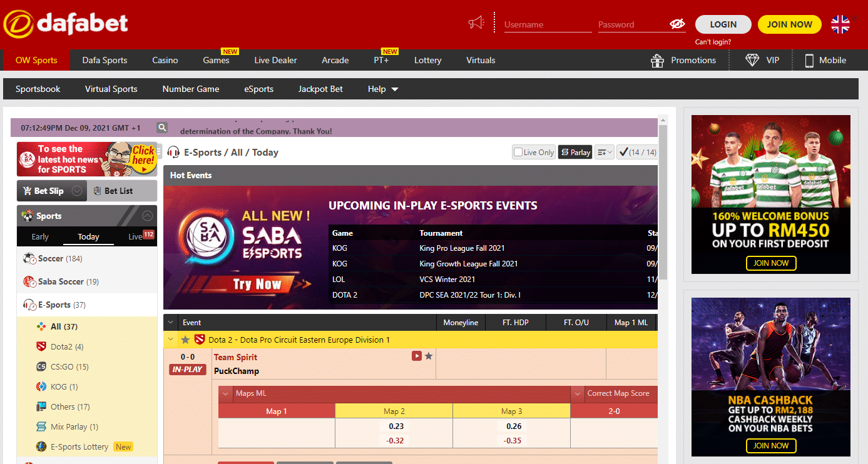Click the Dota 2 logo in league header

point(200,340)
